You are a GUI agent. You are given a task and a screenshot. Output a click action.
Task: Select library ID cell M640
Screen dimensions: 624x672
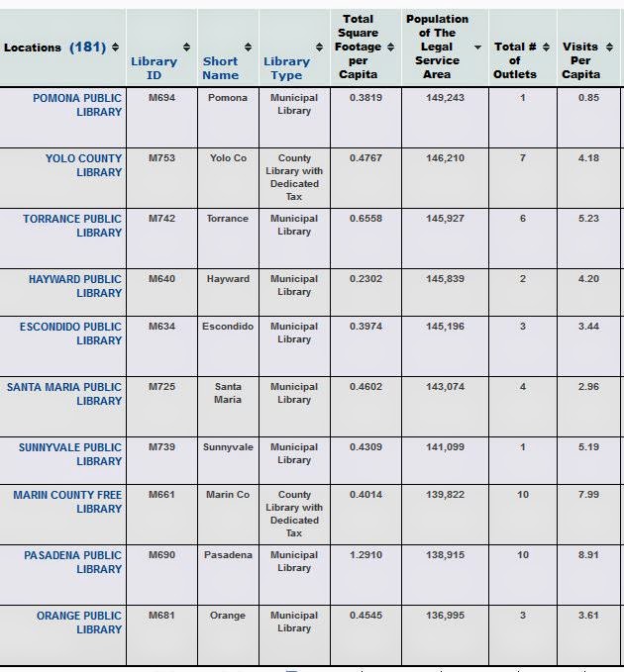[x=161, y=279]
